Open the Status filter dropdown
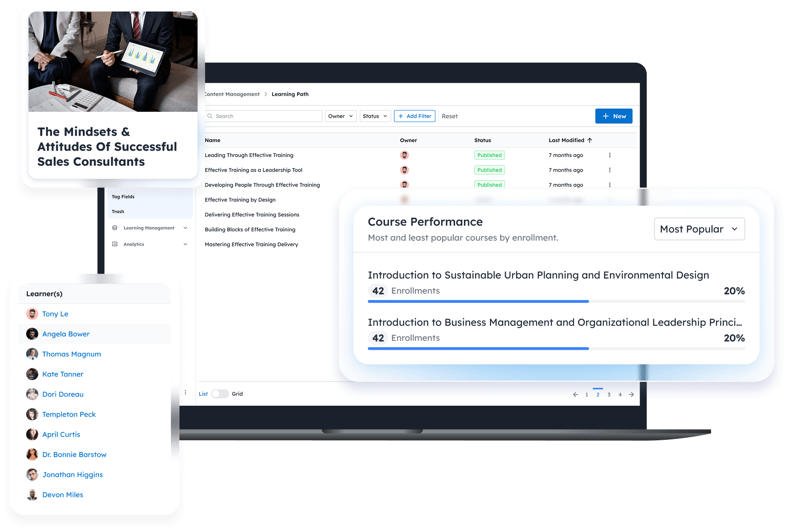The image size is (787, 532). (x=375, y=116)
